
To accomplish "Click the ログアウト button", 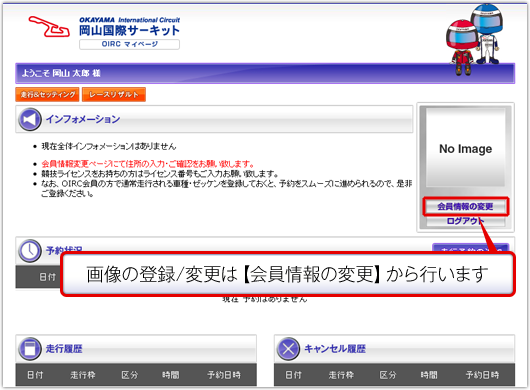I will pyautogui.click(x=465, y=221).
